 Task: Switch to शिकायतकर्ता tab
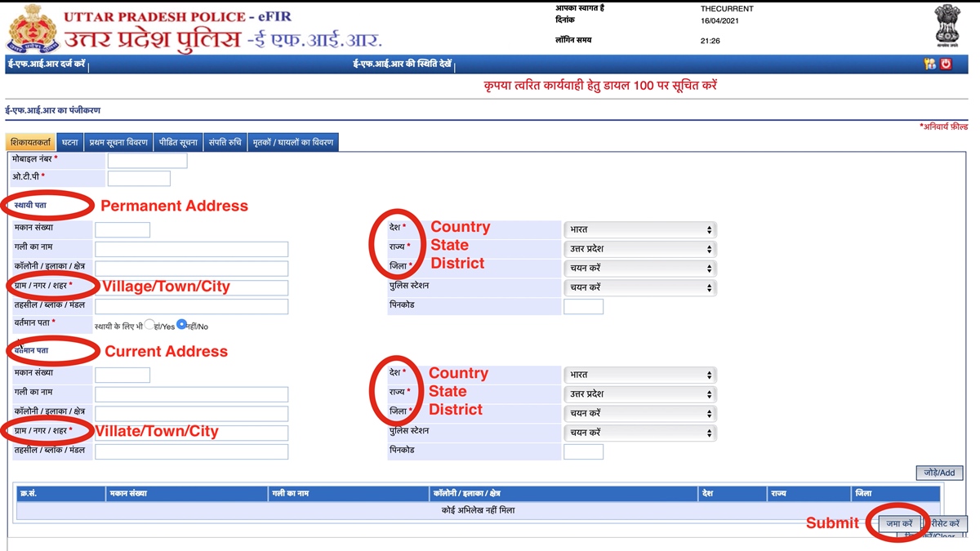point(31,143)
